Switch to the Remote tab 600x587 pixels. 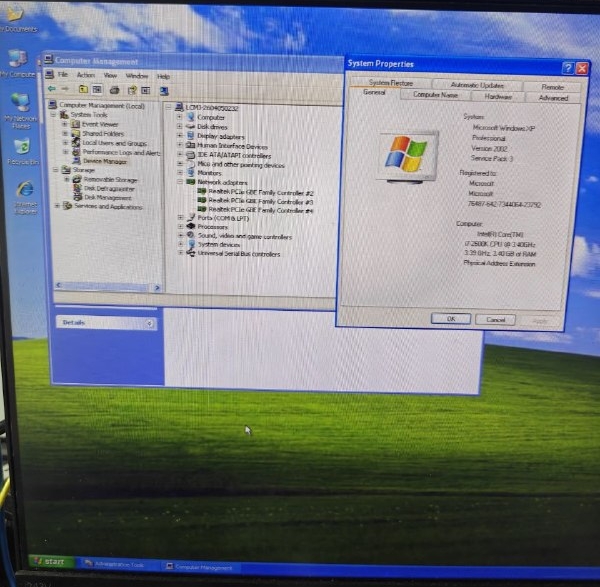553,87
